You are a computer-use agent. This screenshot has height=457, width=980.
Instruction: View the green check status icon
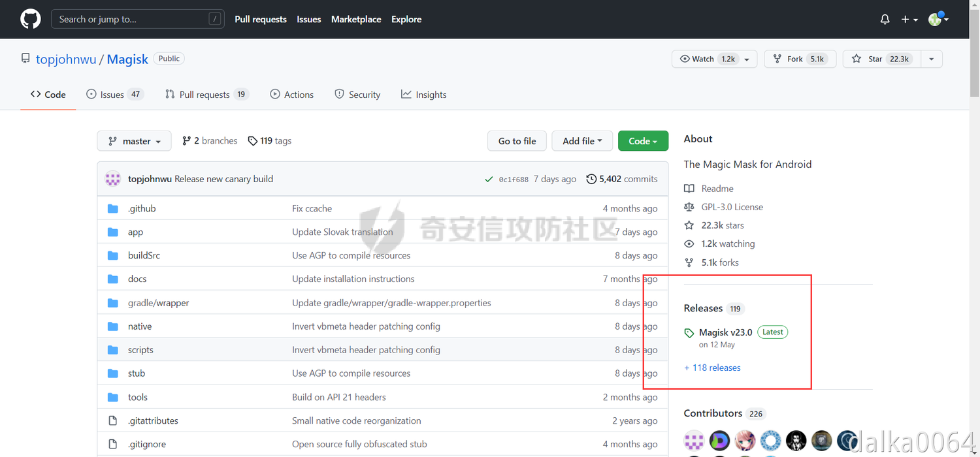(x=489, y=180)
